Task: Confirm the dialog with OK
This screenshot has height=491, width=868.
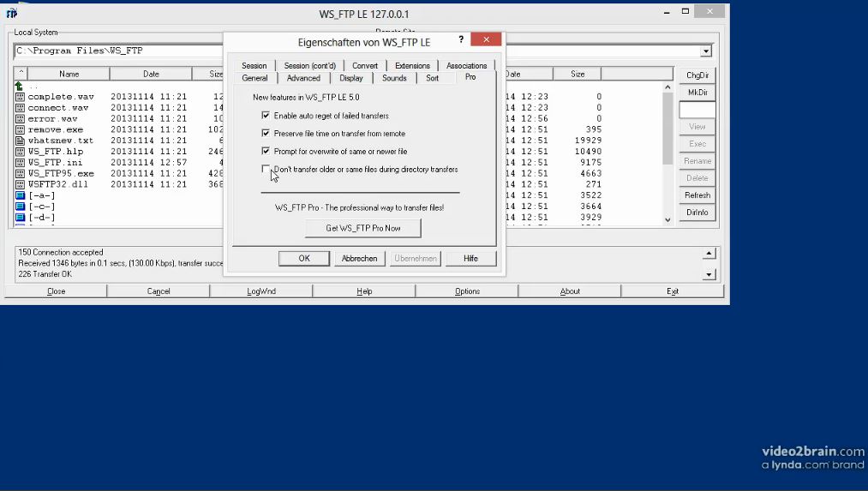Action: (x=304, y=259)
